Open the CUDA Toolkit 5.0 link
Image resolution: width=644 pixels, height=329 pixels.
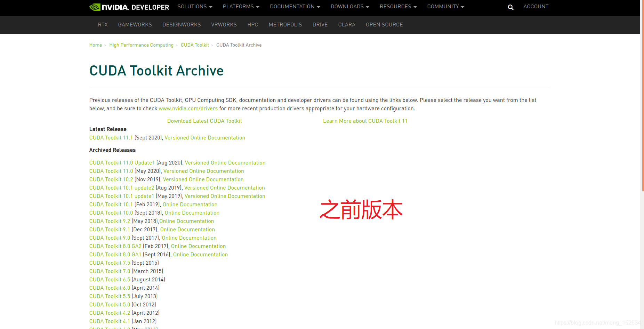tap(110, 305)
